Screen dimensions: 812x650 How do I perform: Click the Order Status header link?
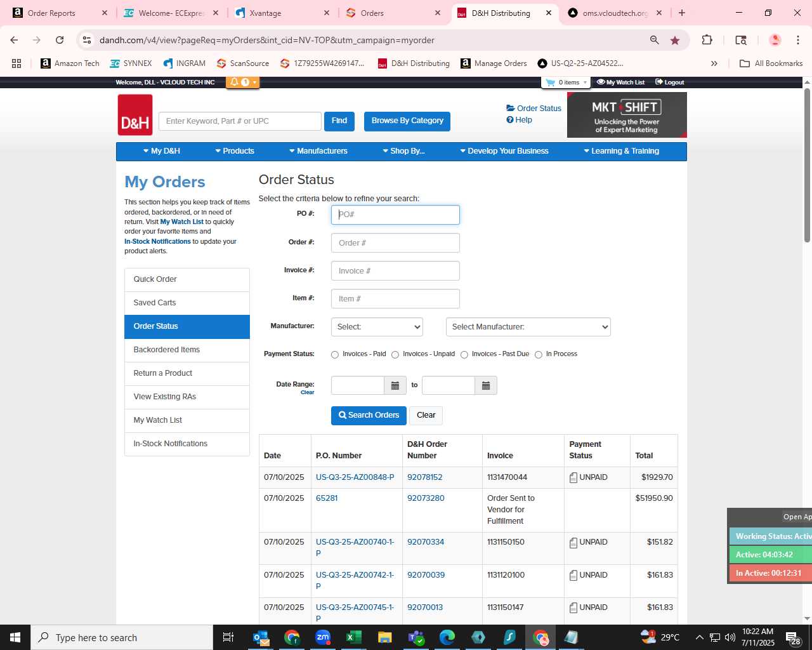pos(534,109)
